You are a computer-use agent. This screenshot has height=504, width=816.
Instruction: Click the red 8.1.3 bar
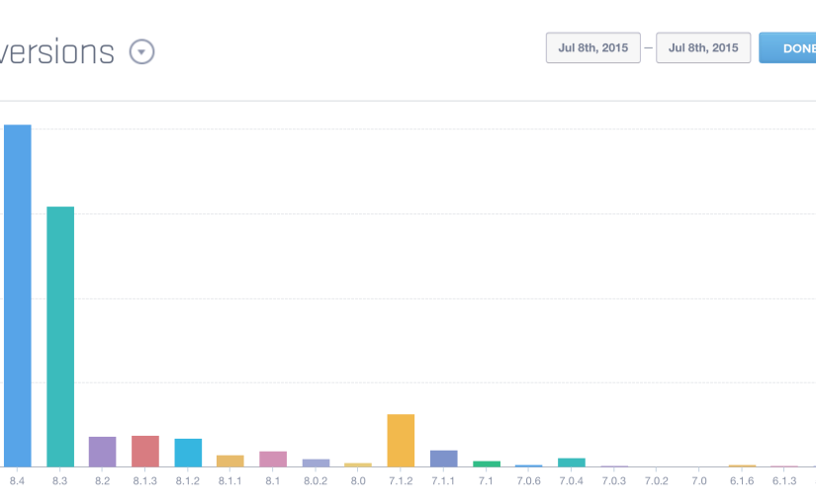tap(145, 451)
